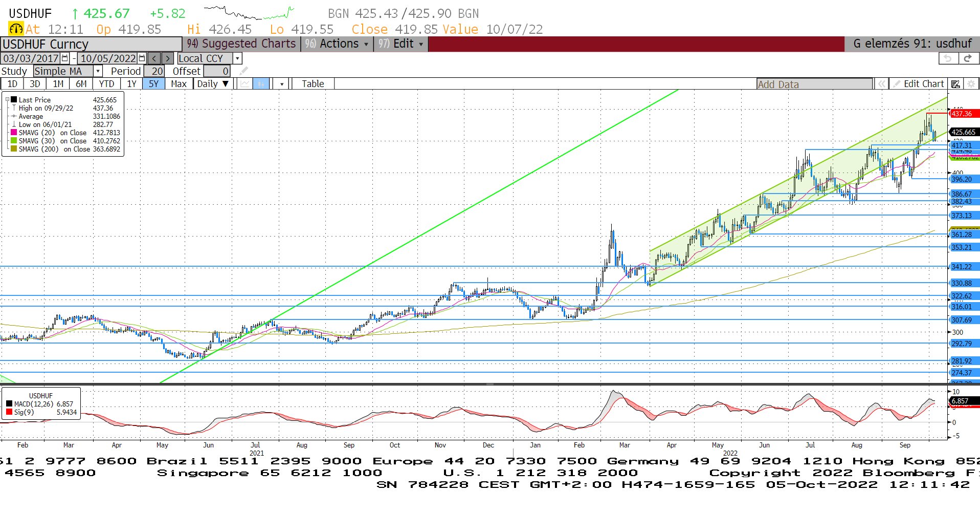Click the SMAVG (200) on Close legend row
The image size is (980, 513).
coord(65,149)
